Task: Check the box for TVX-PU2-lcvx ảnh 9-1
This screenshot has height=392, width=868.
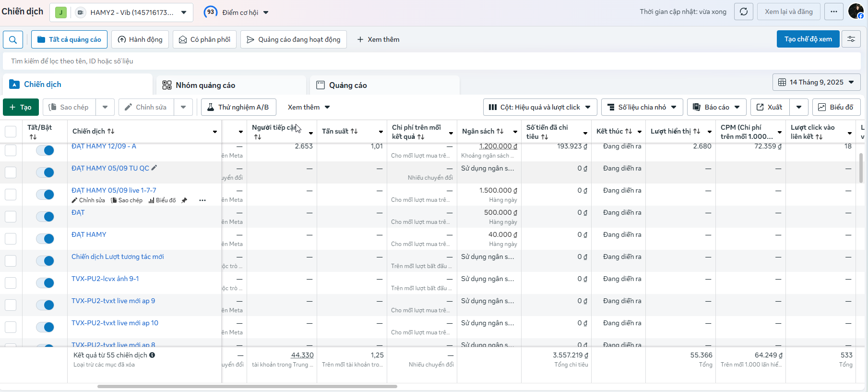Action: 11,283
